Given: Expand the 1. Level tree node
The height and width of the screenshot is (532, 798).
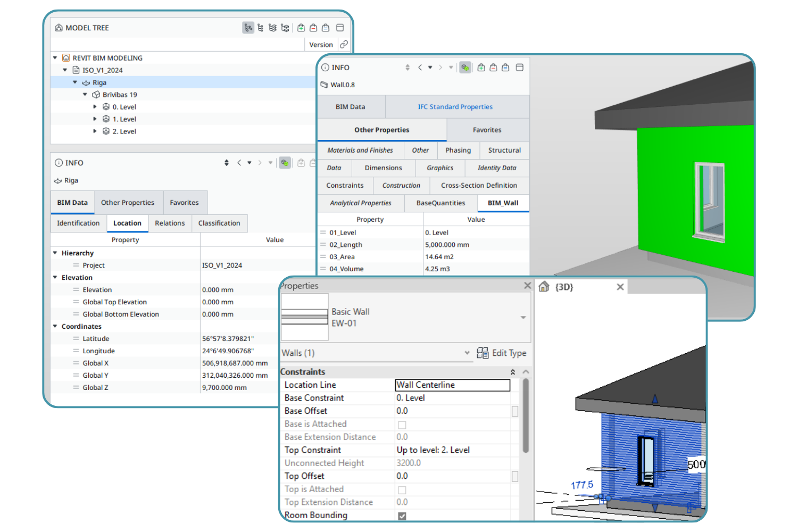Looking at the screenshot, I should point(95,119).
